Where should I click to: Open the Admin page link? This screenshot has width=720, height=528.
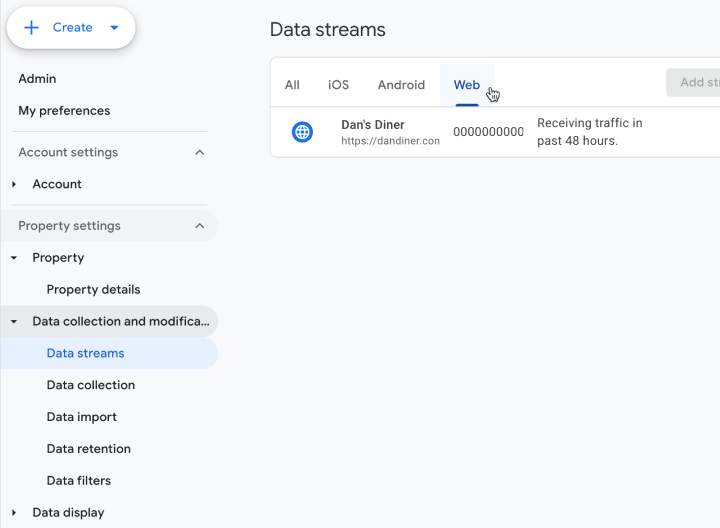tap(37, 79)
